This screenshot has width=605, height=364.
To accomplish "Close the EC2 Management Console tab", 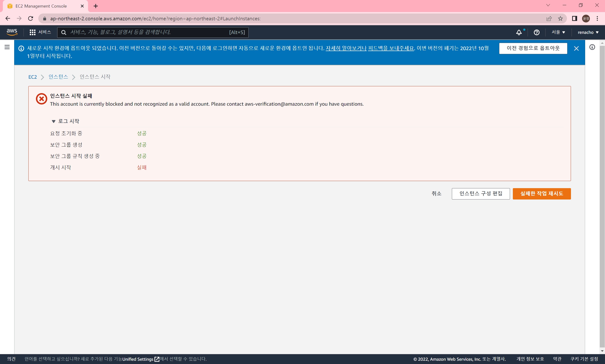I will click(x=82, y=6).
